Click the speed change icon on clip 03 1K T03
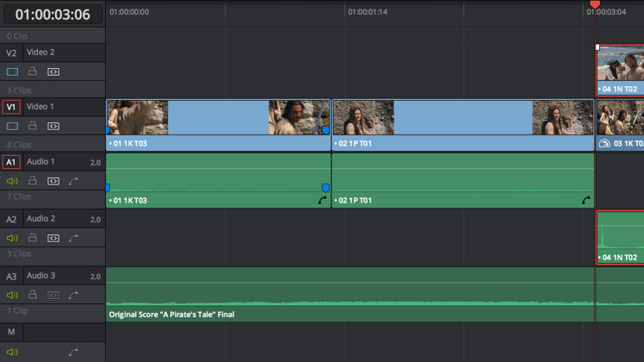Screen dimensions: 644x362 point(604,144)
